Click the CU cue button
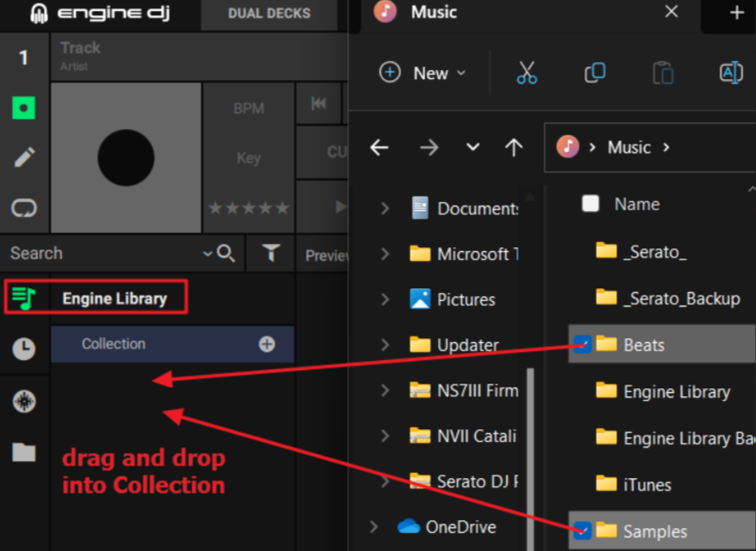The height and width of the screenshot is (551, 756). 322,152
